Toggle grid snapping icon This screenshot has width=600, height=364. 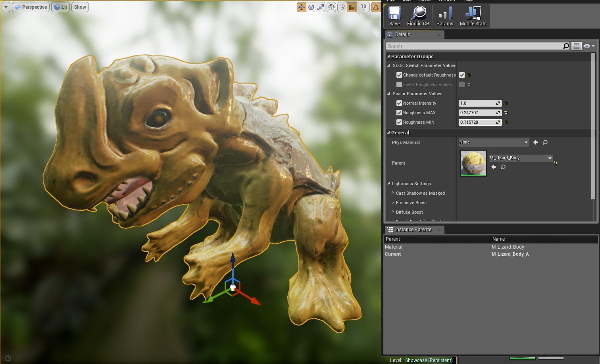[x=352, y=7]
